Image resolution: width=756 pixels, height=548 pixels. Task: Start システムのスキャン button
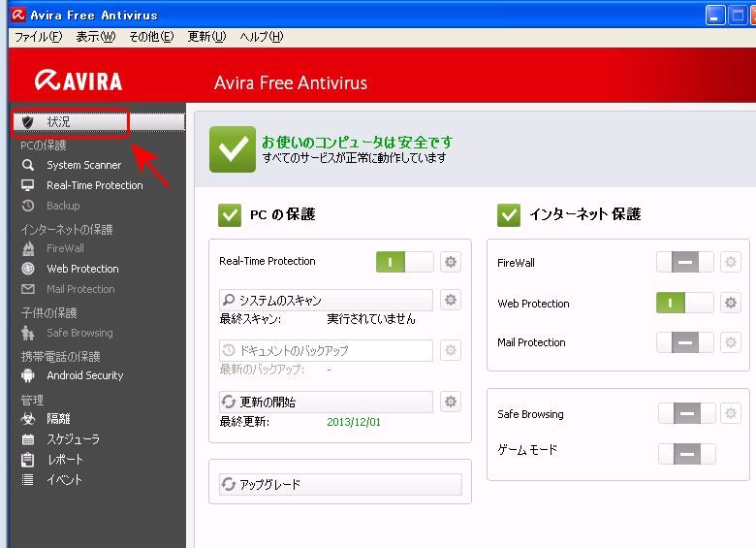pos(326,300)
